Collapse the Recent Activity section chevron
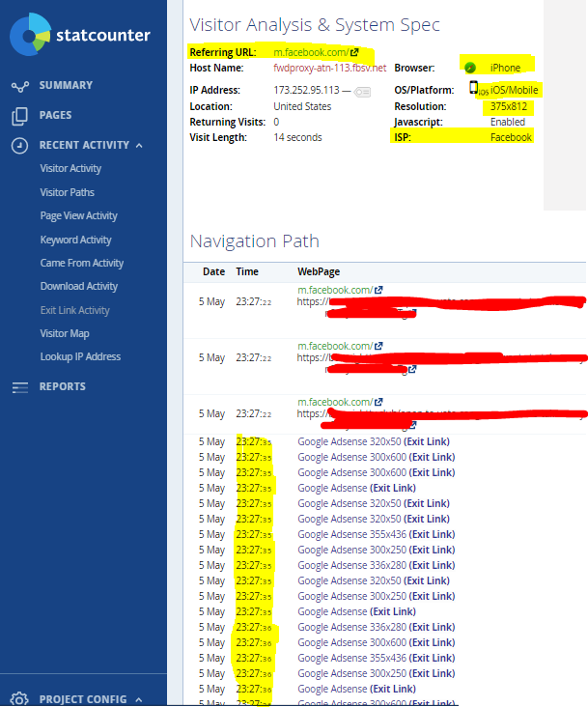The height and width of the screenshot is (707, 588). tap(139, 145)
